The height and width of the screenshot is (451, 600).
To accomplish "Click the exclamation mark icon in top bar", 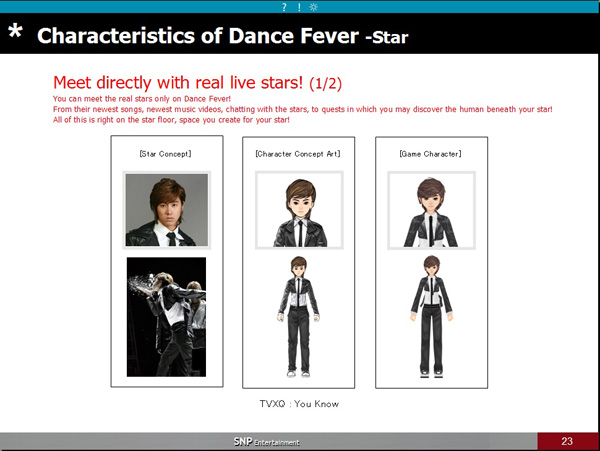I will (x=299, y=7).
